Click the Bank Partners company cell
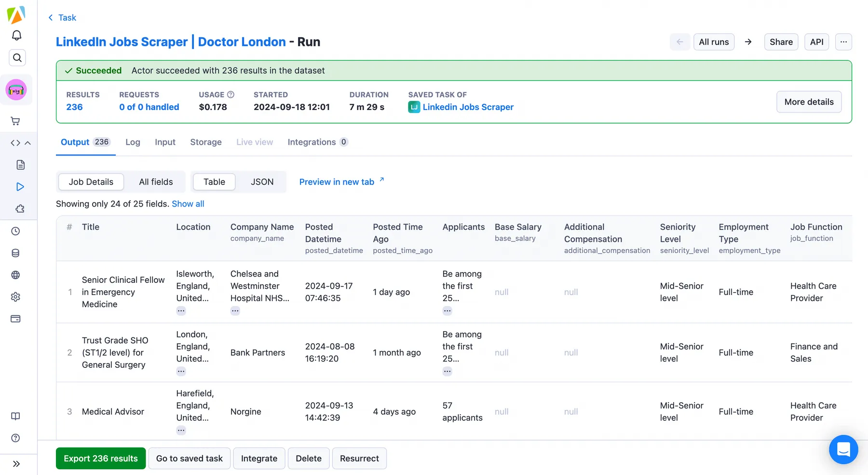 [258, 353]
